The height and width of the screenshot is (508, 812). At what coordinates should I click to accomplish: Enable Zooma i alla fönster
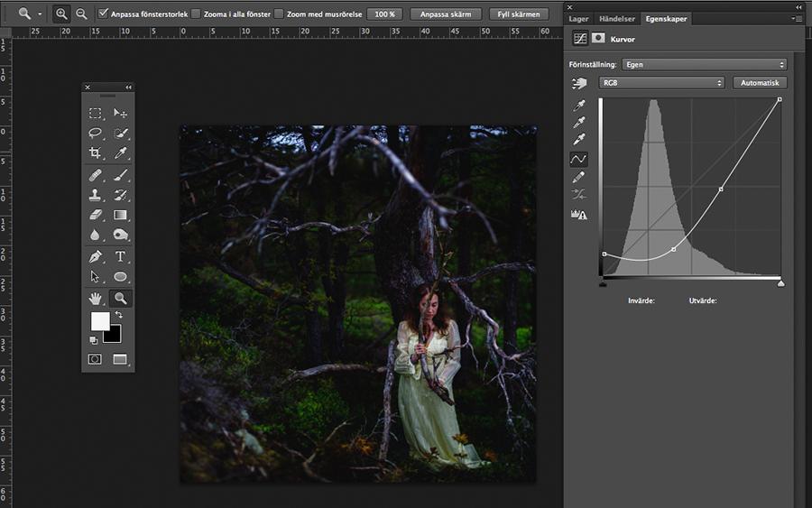point(196,14)
